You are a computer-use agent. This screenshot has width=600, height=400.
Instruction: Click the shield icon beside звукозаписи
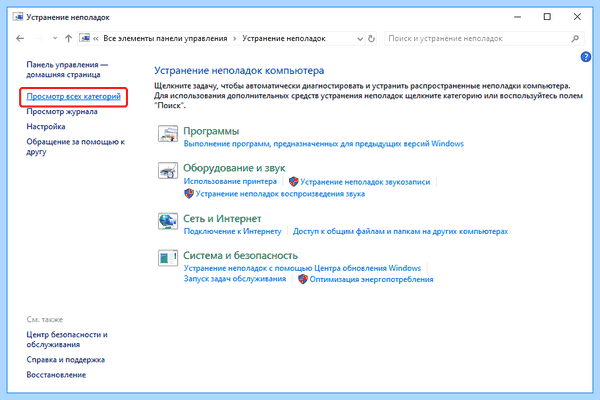pos(293,181)
